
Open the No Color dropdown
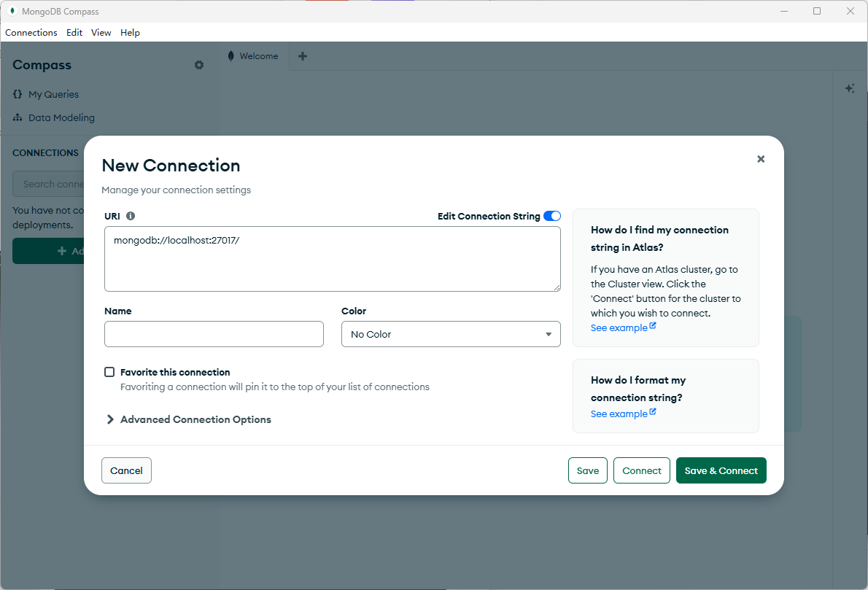click(x=451, y=333)
